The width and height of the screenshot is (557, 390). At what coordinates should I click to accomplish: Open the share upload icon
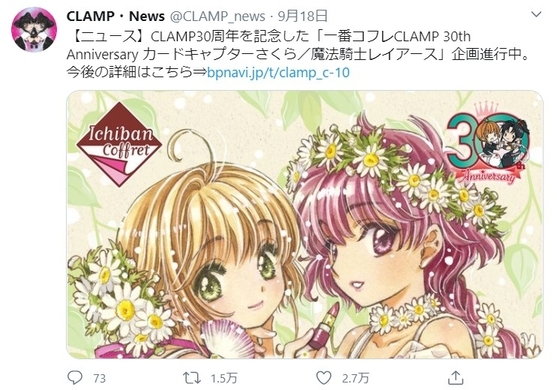click(455, 378)
